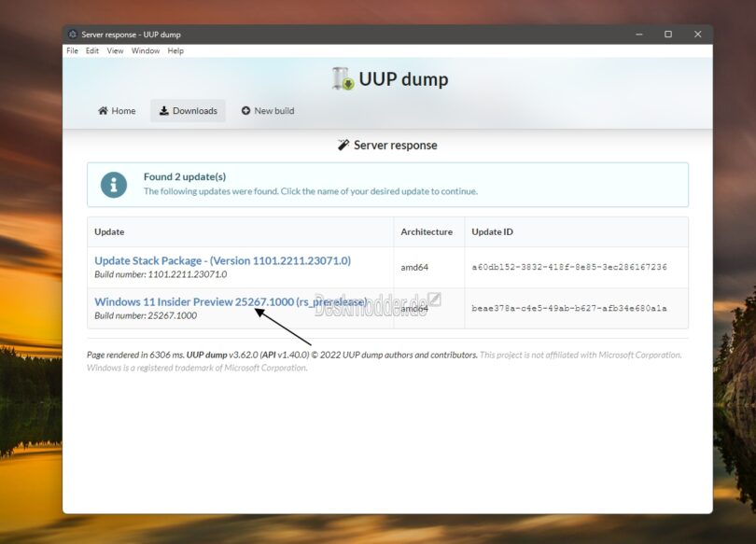Open the Help menu
This screenshot has height=544, width=756.
tap(175, 50)
